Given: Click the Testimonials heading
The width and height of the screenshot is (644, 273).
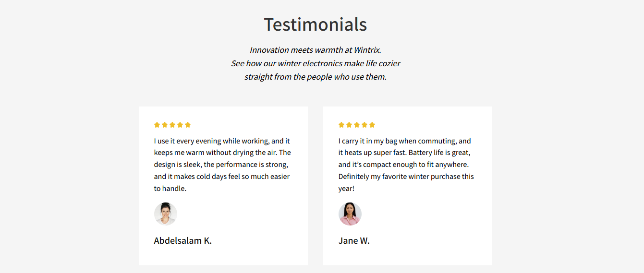Looking at the screenshot, I should (316, 24).
